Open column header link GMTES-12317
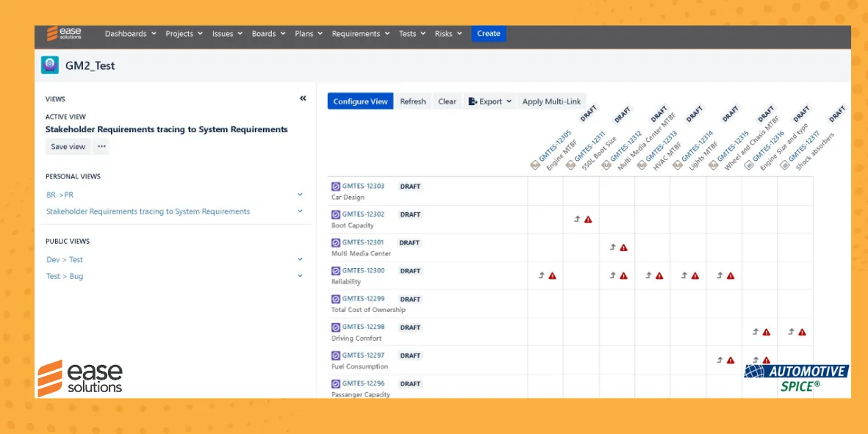Screen dimensions: 868x434 click(804, 148)
